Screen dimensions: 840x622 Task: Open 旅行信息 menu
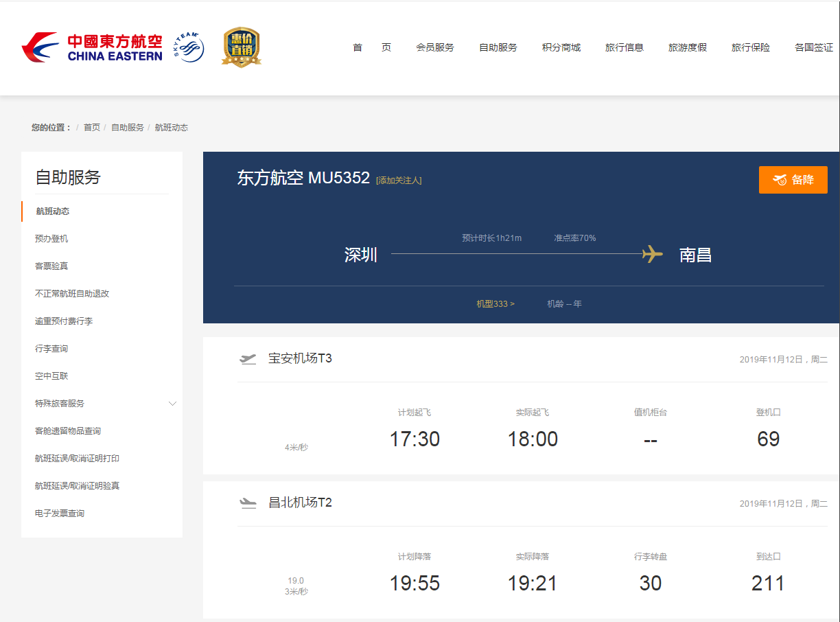(x=625, y=47)
